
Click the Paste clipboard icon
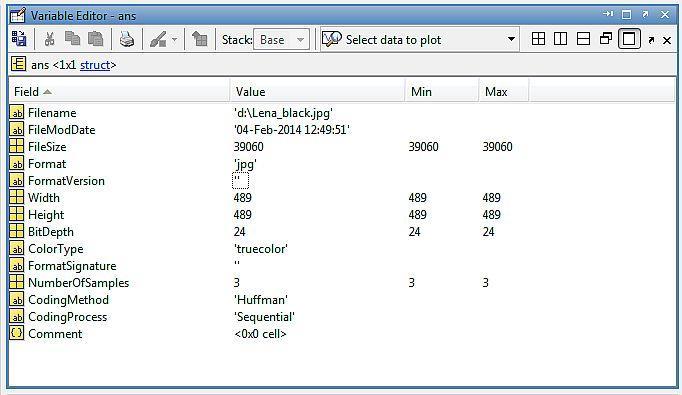95,39
